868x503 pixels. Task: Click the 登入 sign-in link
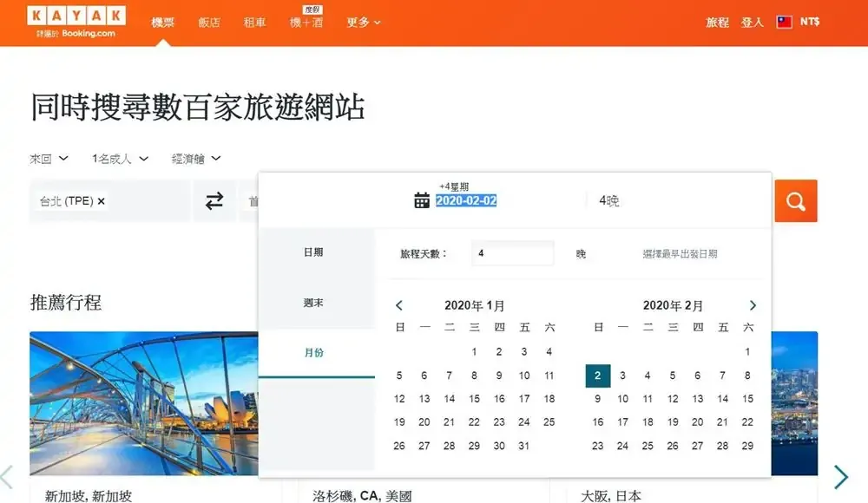752,23
